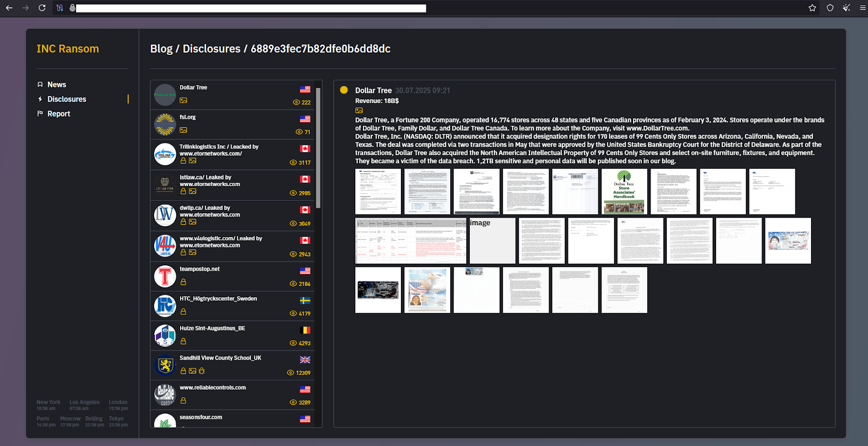The image size is (868, 446).
Task: Select Sandhill View County School_UK entry
Action: pos(232,366)
